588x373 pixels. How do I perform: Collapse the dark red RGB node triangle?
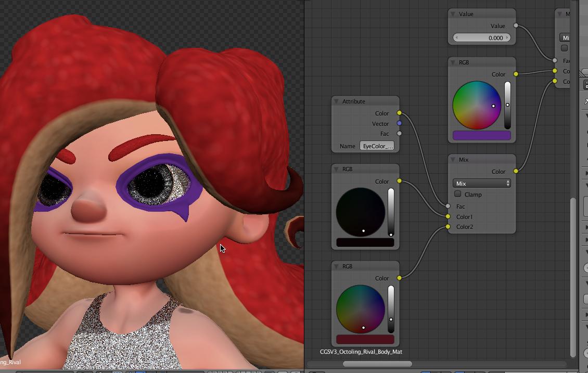(336, 266)
